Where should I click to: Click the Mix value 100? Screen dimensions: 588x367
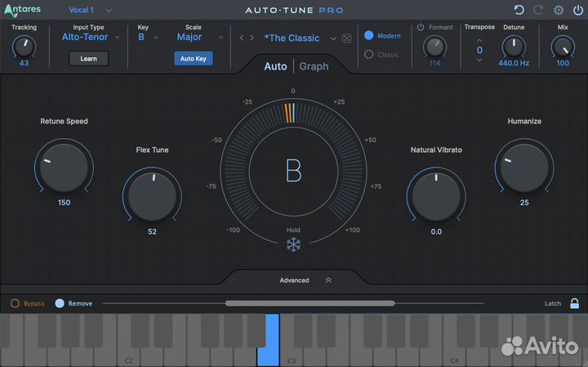pos(563,63)
